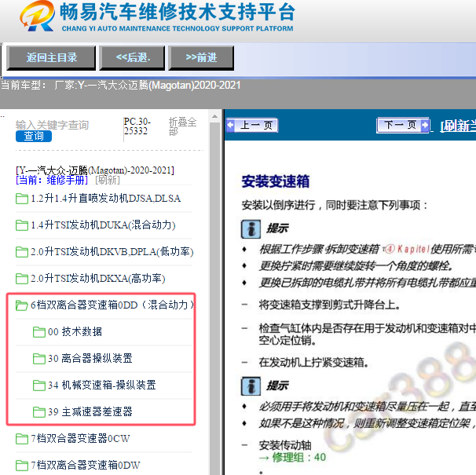Open folder icon of 1.4升TSI发动机DUKA

tap(22, 225)
